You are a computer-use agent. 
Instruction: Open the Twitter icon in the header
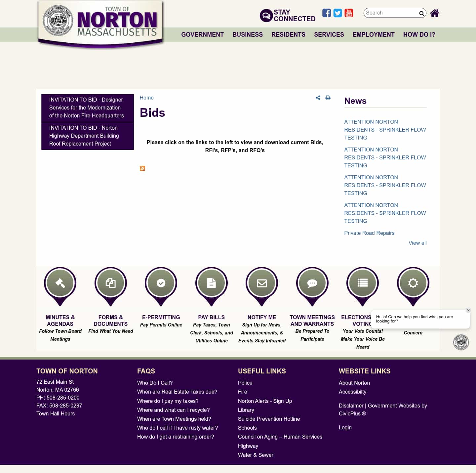pyautogui.click(x=337, y=13)
